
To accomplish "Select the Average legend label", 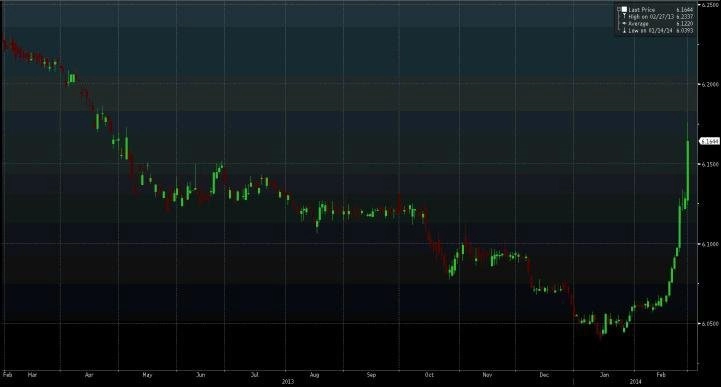I will point(638,23).
